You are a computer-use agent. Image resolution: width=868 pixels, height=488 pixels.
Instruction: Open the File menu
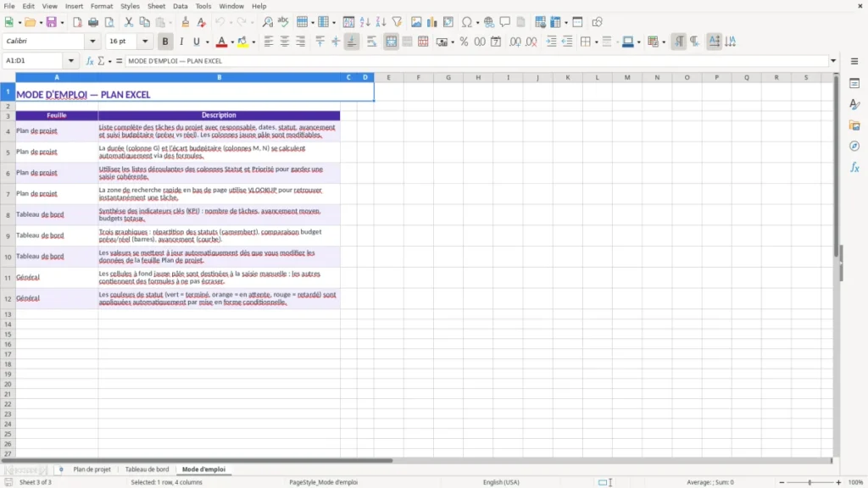click(9, 6)
